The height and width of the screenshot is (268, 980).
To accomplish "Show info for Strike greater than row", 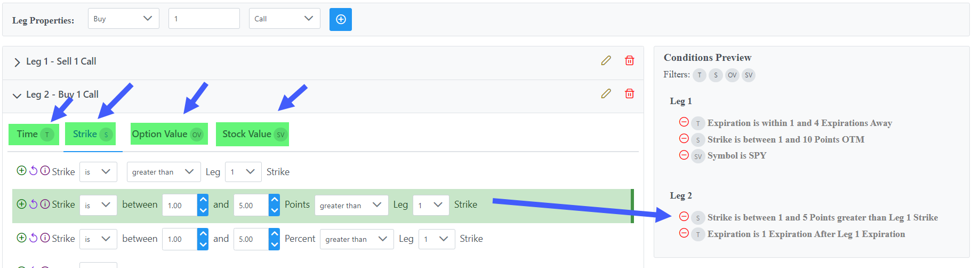I will pos(45,170).
